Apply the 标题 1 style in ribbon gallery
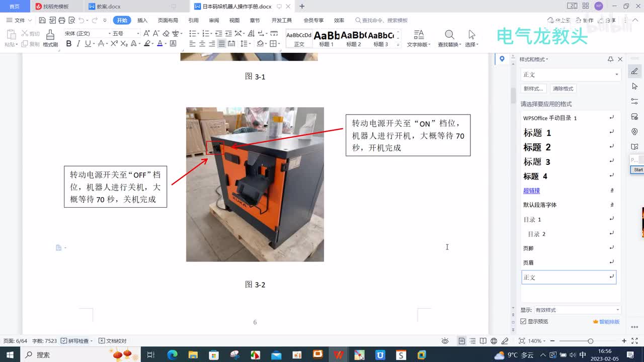This screenshot has width=644, height=362. pyautogui.click(x=327, y=38)
